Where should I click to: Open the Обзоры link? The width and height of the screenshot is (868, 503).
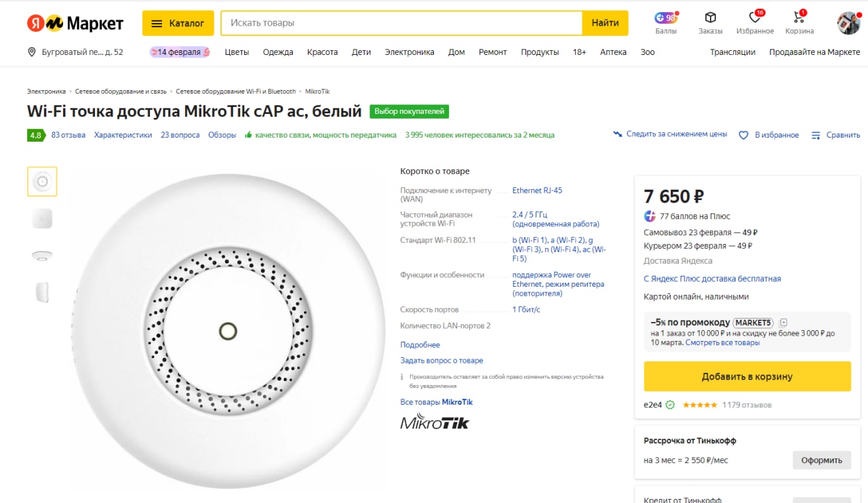pos(222,135)
